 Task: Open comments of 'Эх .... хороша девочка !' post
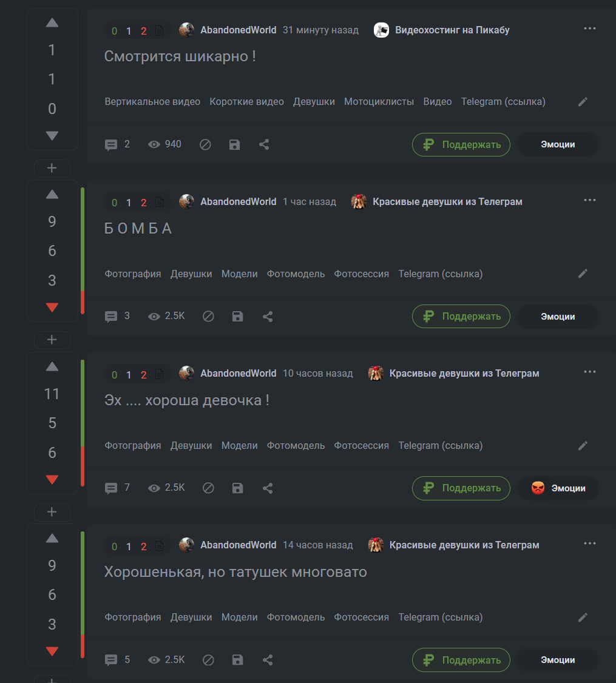110,488
